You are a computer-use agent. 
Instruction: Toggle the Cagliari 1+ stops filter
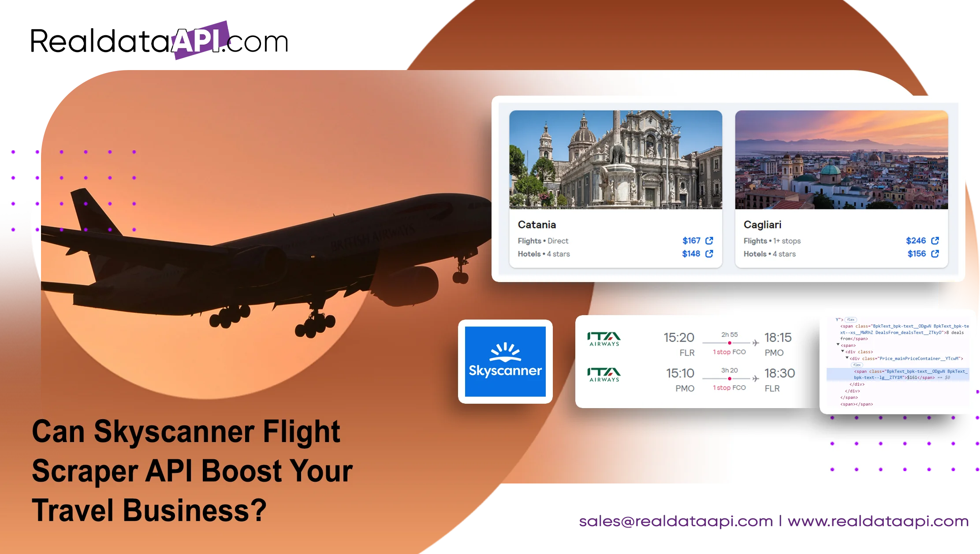[x=777, y=241]
